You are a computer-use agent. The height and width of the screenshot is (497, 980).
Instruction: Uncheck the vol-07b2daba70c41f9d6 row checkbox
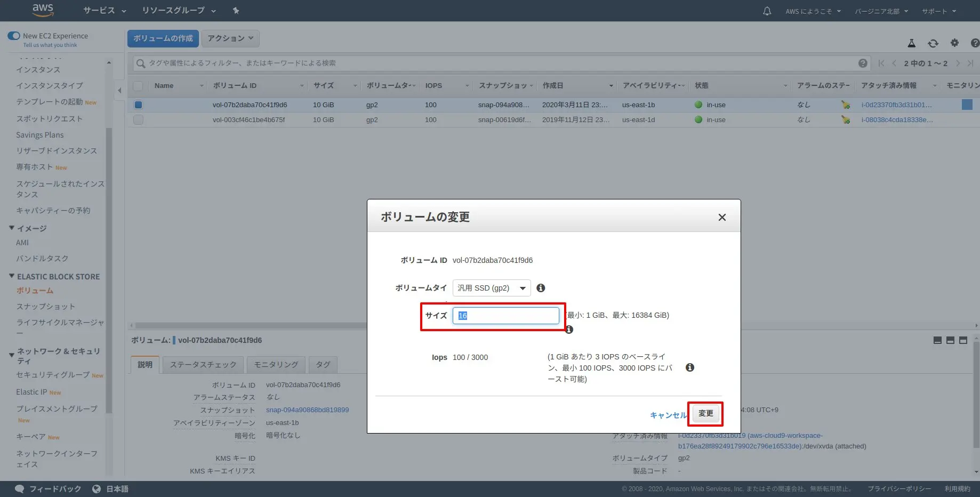(x=138, y=105)
